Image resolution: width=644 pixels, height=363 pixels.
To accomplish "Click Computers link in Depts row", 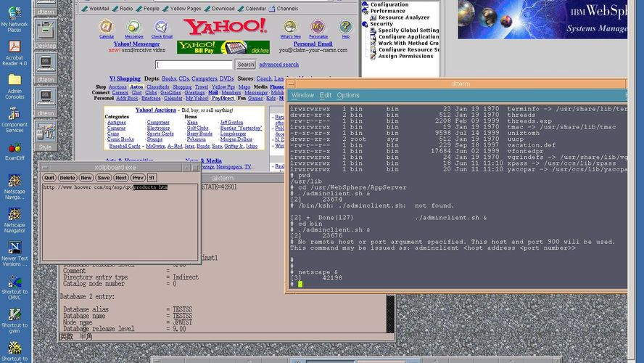I will tap(204, 78).
